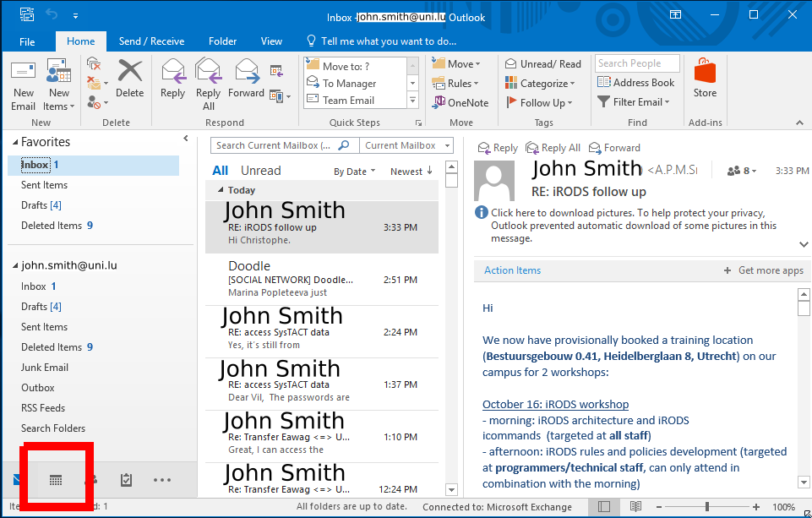Open the Address Book
The height and width of the screenshot is (518, 812).
pyautogui.click(x=636, y=83)
